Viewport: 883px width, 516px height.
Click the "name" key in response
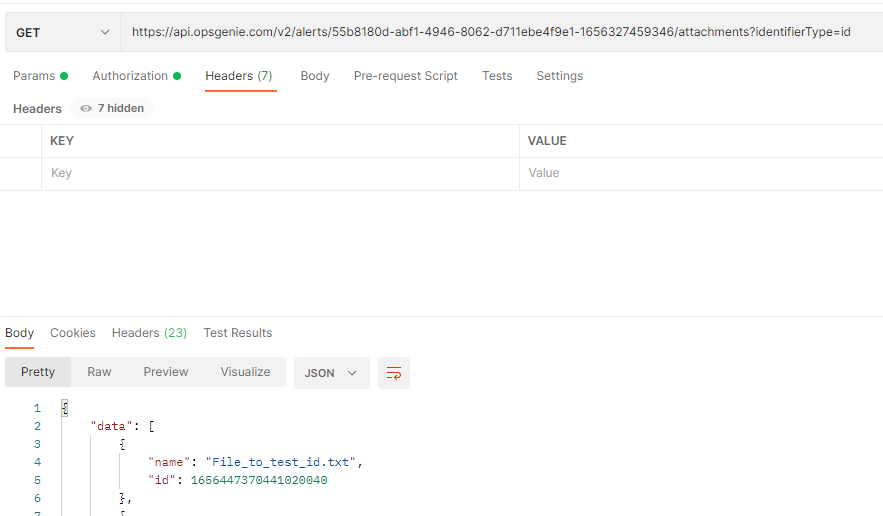coord(169,462)
